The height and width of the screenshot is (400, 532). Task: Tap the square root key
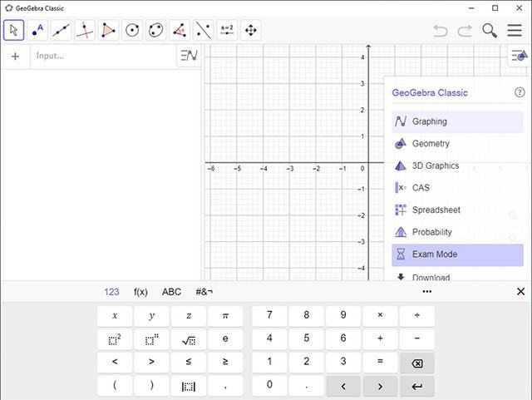189,339
